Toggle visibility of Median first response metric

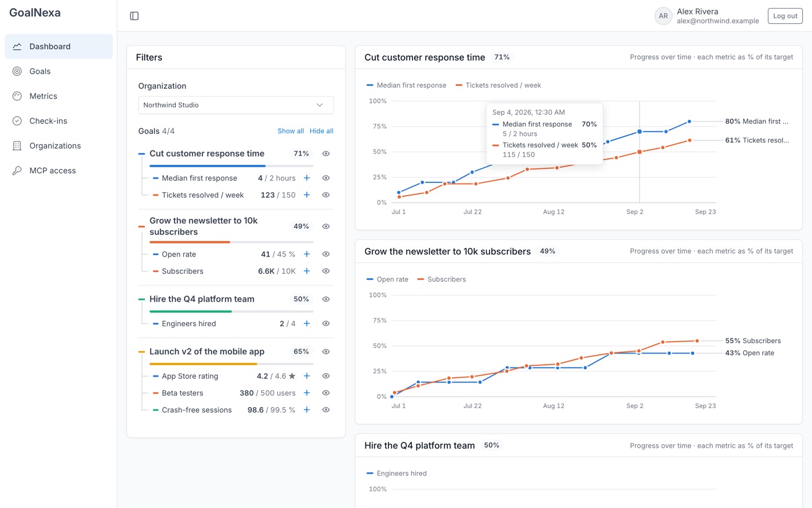pyautogui.click(x=326, y=178)
